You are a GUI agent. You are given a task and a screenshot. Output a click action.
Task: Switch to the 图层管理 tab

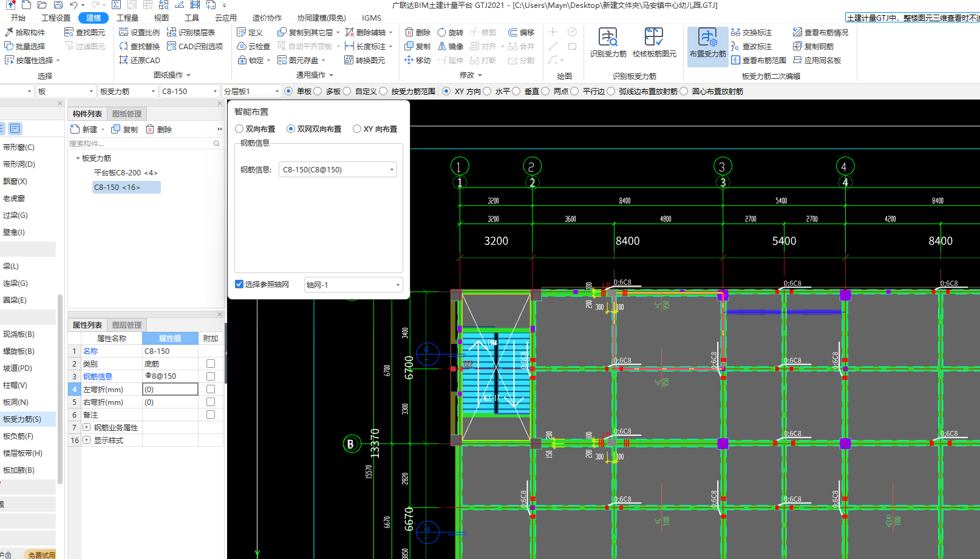pos(127,325)
